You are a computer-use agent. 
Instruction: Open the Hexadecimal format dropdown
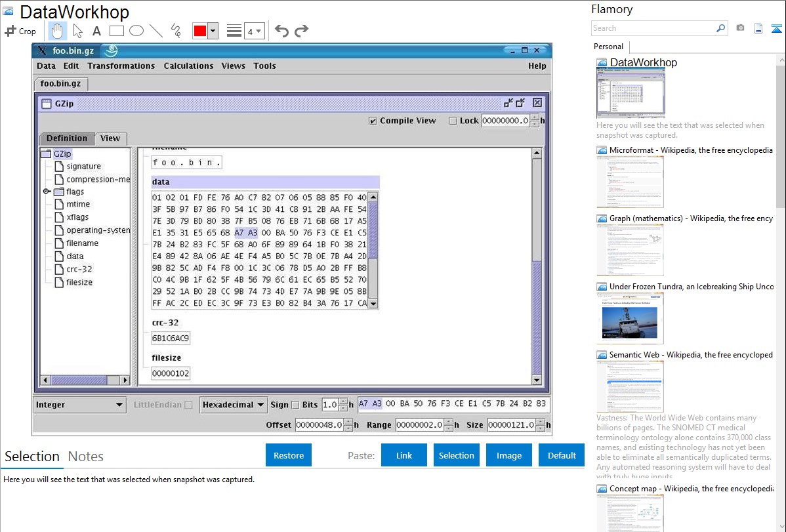233,405
